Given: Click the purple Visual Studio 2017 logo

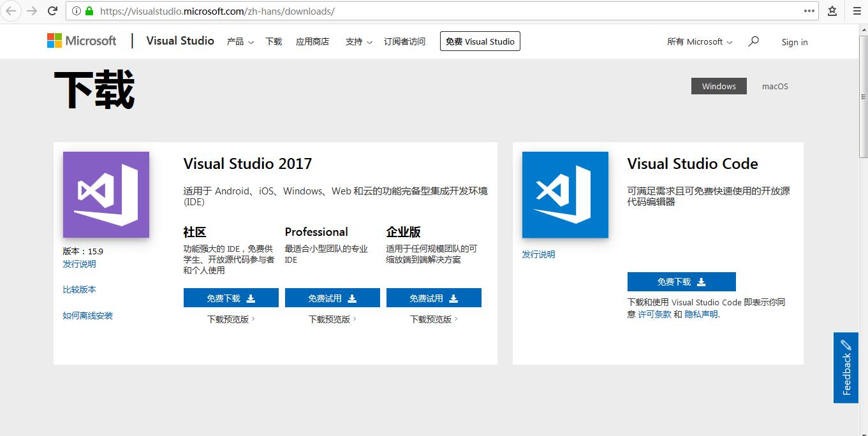Looking at the screenshot, I should tap(106, 194).
